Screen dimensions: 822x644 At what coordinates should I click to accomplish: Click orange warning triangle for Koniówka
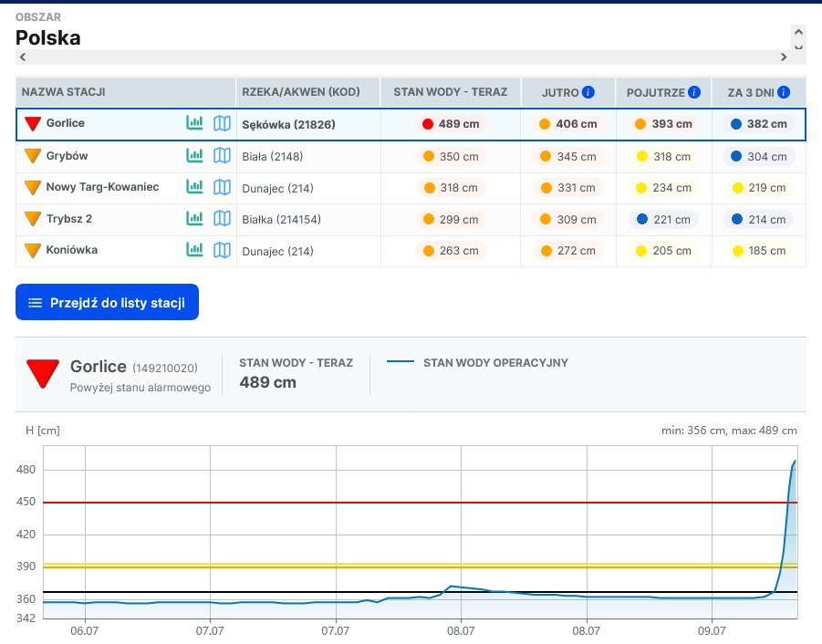(33, 251)
